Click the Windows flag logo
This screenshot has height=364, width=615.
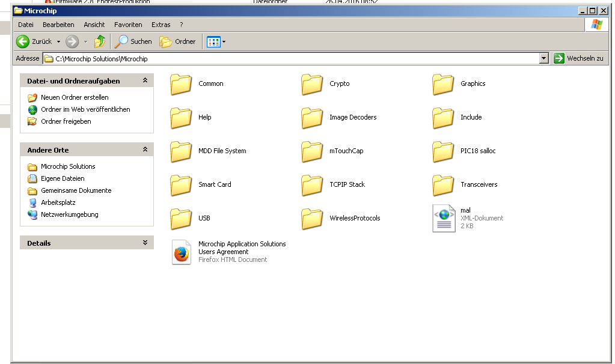[596, 25]
